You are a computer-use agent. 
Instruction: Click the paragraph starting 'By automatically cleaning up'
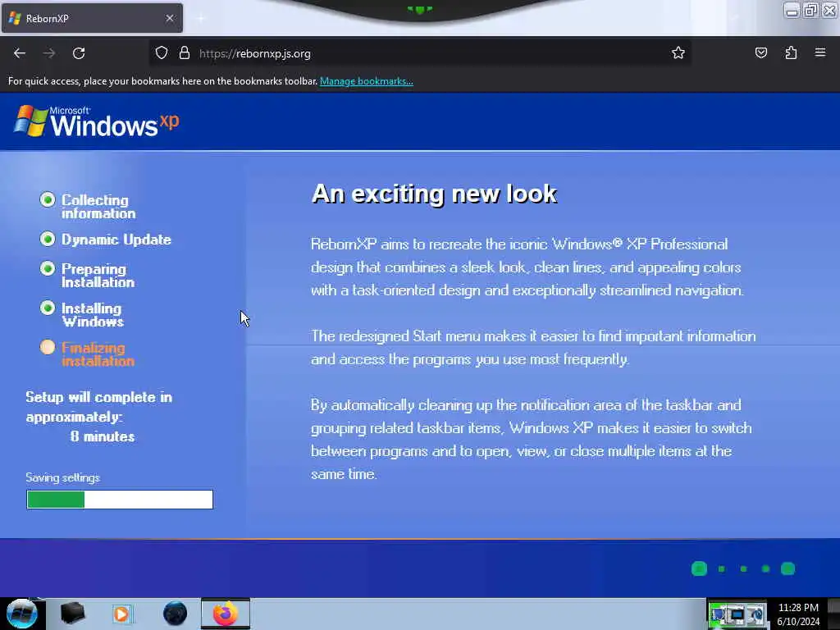click(532, 440)
